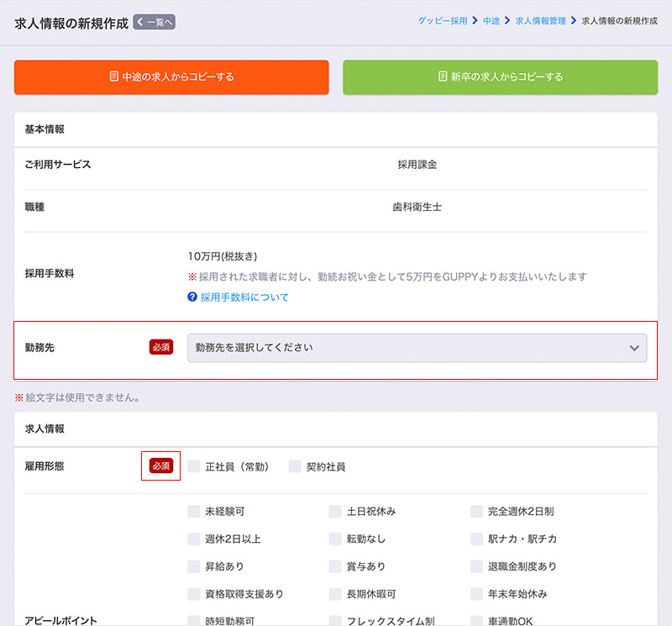Viewport: 672px width, 626px height.
Task: Open 採用手数料について help link
Action: pos(244,297)
